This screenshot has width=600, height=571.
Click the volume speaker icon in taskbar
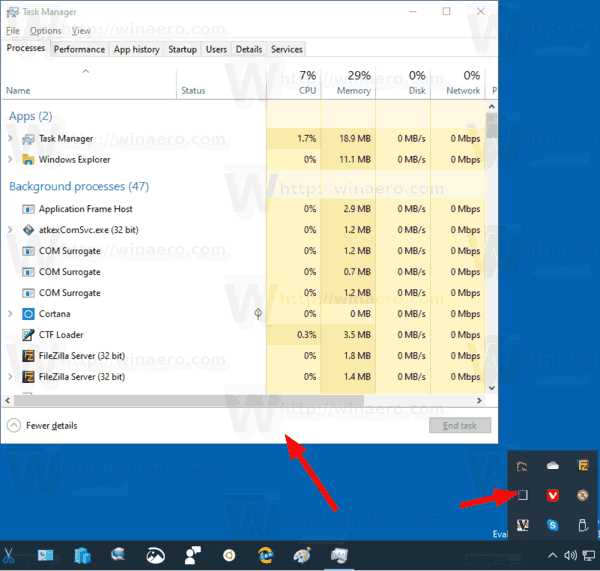(570, 555)
